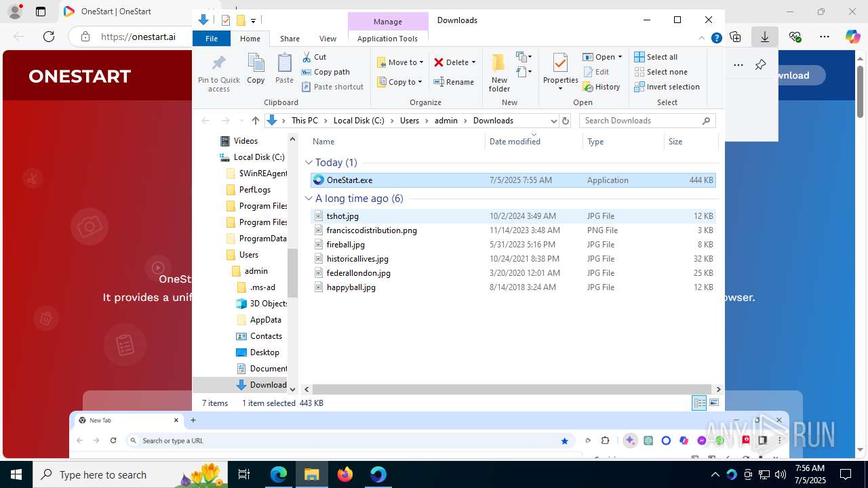Select PerfLogs folder in navigation tree
868x488 pixels.
click(254, 190)
